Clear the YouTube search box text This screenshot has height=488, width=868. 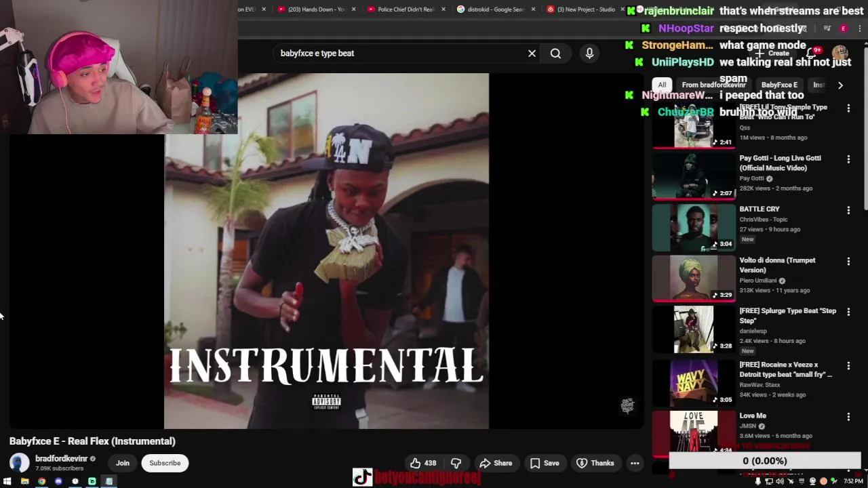coord(532,54)
